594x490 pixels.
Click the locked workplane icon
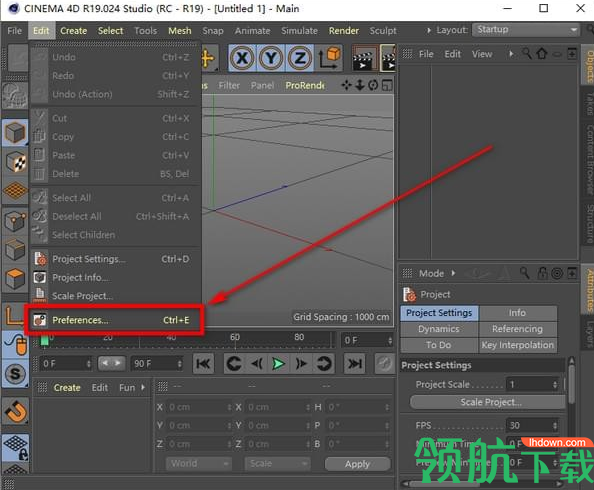pos(15,447)
